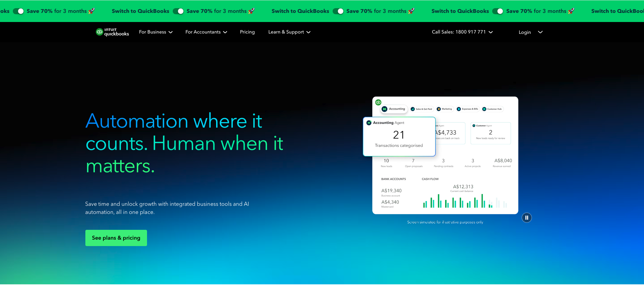644x285 pixels.
Task: Click 'New leads ready for review' in the Customer Agent card
Action: coord(491,138)
